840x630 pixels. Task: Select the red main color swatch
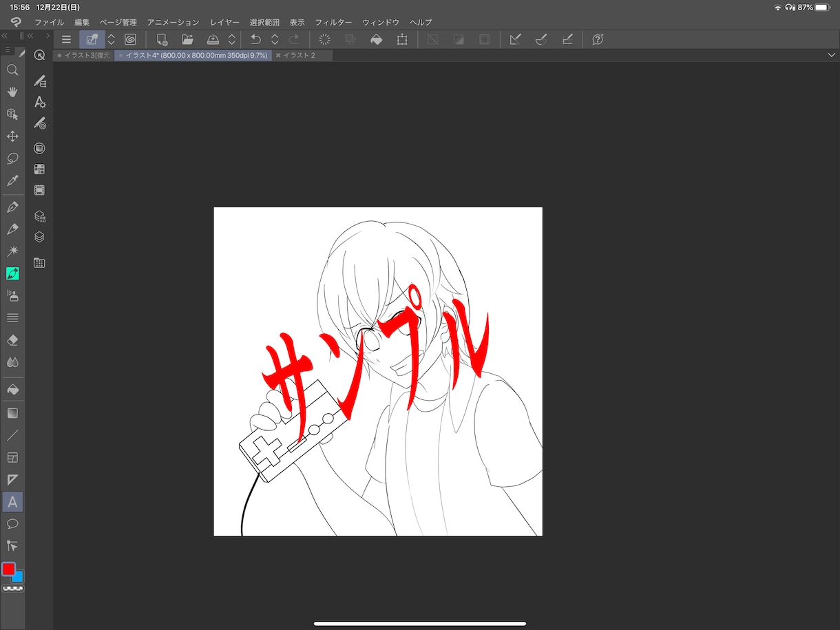click(8, 569)
